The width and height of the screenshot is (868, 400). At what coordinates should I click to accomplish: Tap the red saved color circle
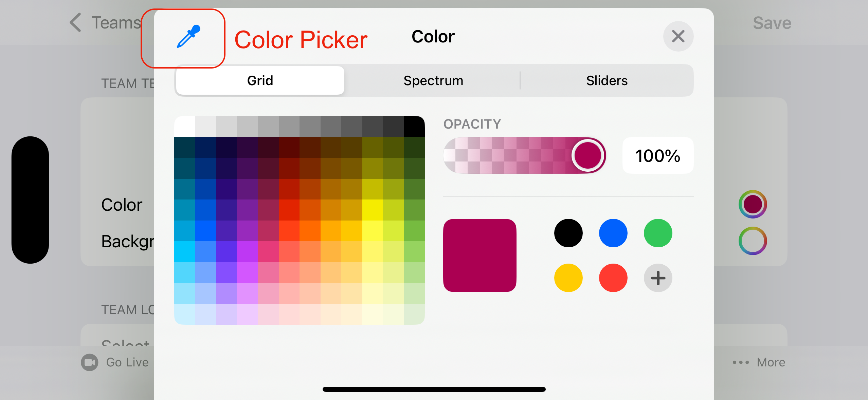[613, 278]
